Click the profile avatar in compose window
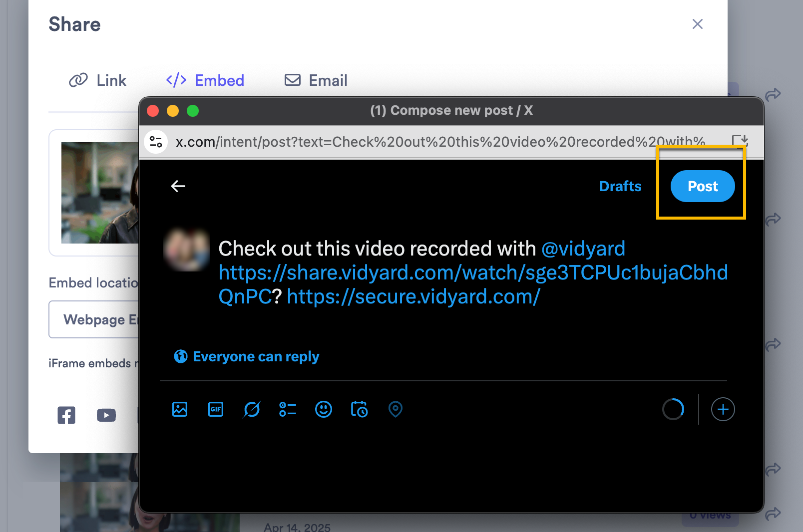 tap(186, 249)
